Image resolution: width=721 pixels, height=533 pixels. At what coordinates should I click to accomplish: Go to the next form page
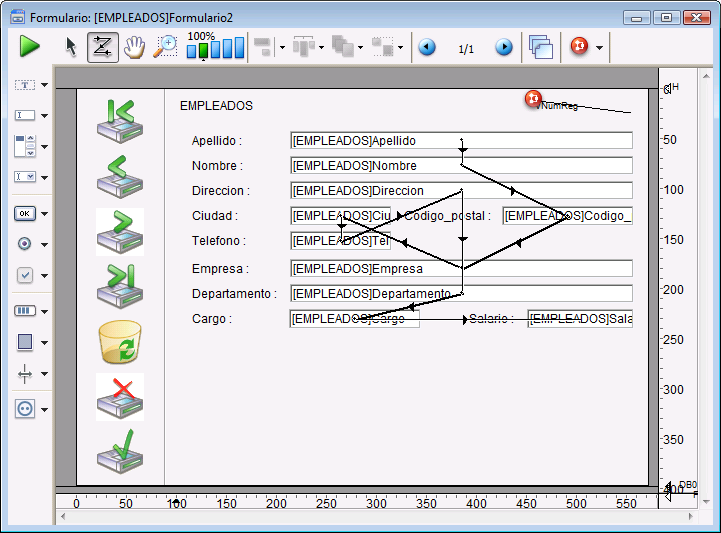tap(504, 47)
